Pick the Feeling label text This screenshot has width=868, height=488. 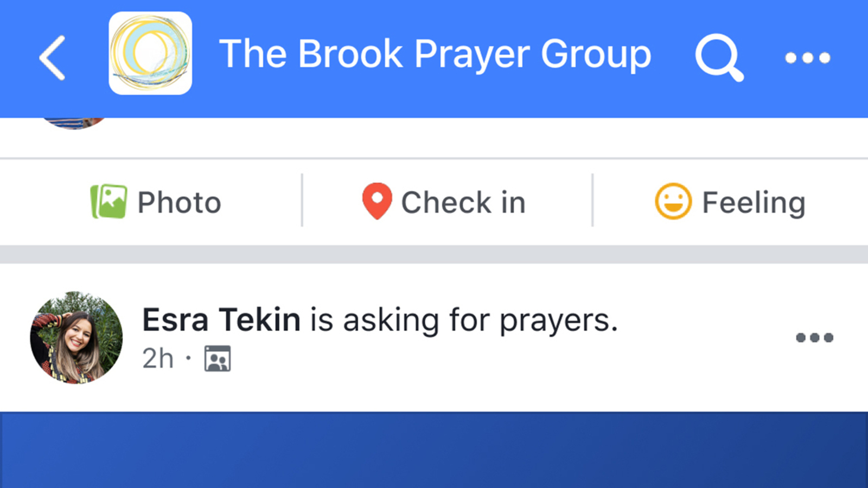(x=753, y=203)
